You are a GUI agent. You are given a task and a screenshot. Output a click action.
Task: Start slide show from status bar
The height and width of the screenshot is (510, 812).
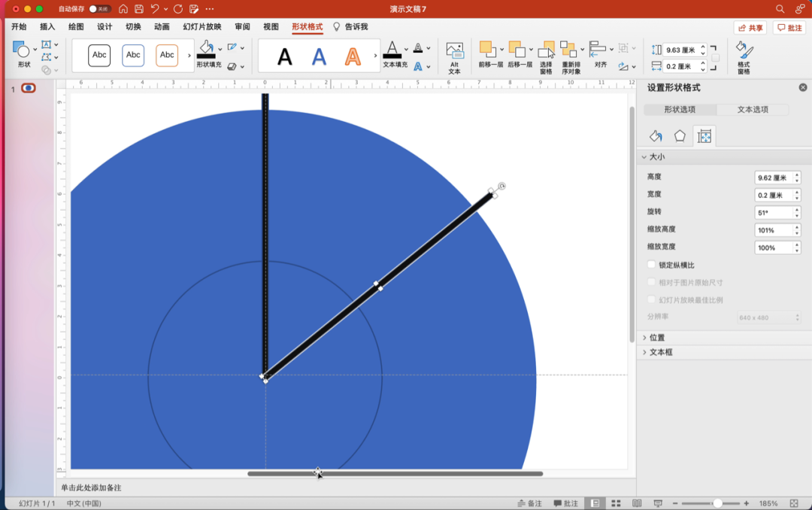coord(658,503)
